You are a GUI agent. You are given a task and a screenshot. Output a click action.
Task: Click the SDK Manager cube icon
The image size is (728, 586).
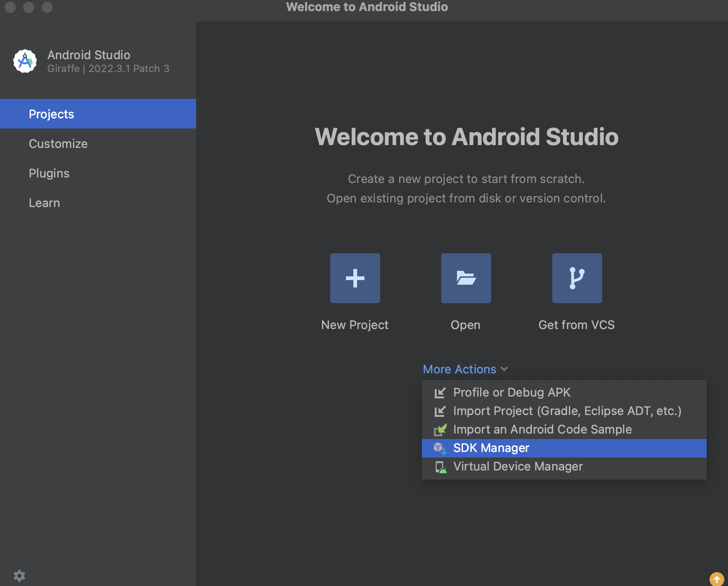point(440,448)
